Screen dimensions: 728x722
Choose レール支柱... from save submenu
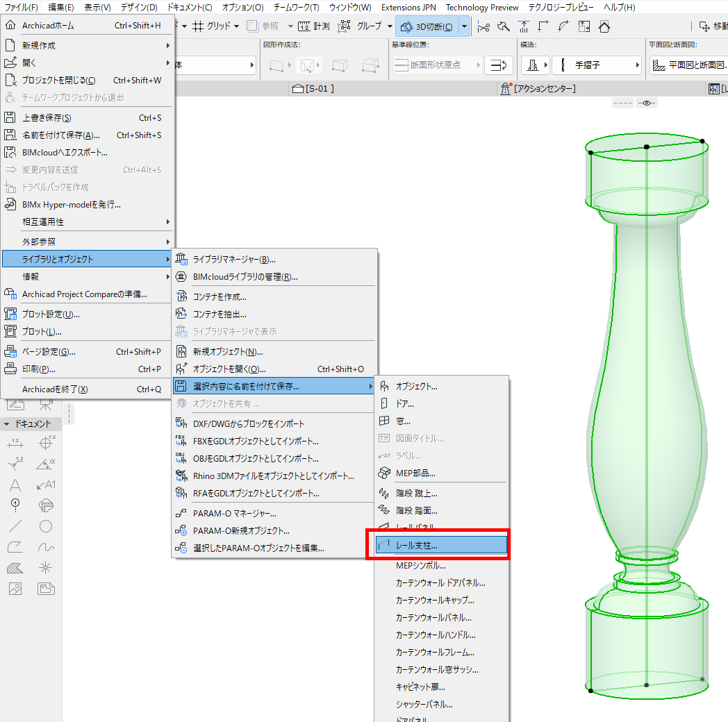(x=441, y=545)
